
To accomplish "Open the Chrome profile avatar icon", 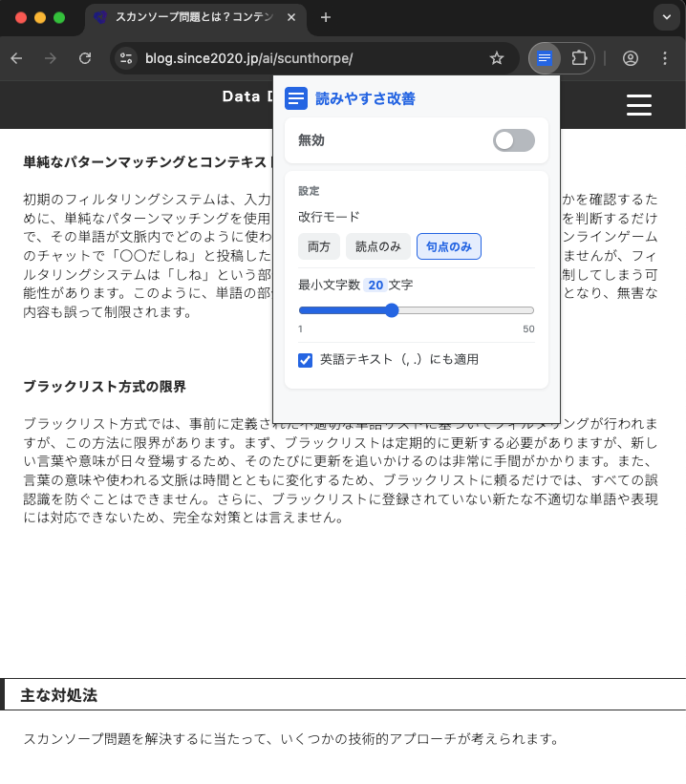I will coord(631,58).
